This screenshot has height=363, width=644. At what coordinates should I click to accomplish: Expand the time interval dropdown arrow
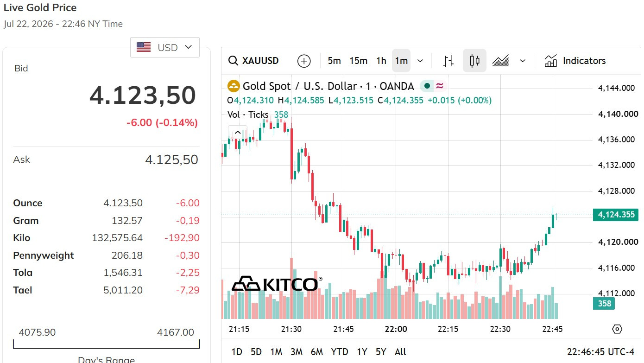(x=420, y=61)
